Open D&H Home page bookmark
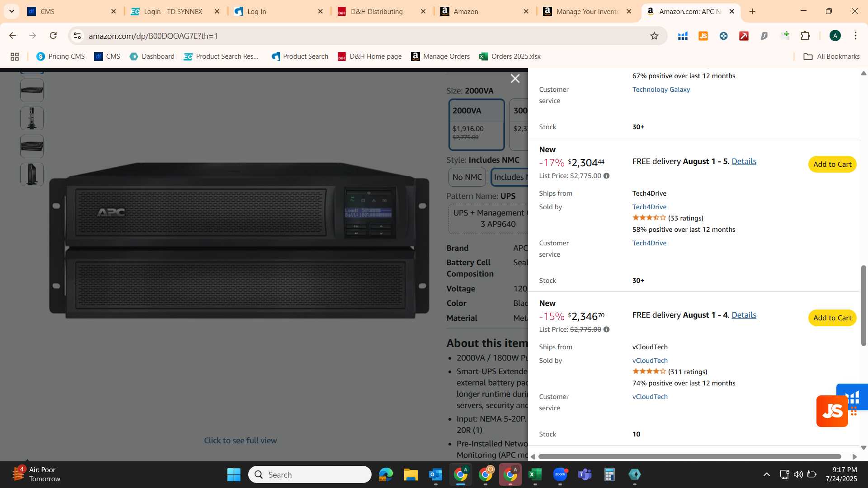 point(370,56)
